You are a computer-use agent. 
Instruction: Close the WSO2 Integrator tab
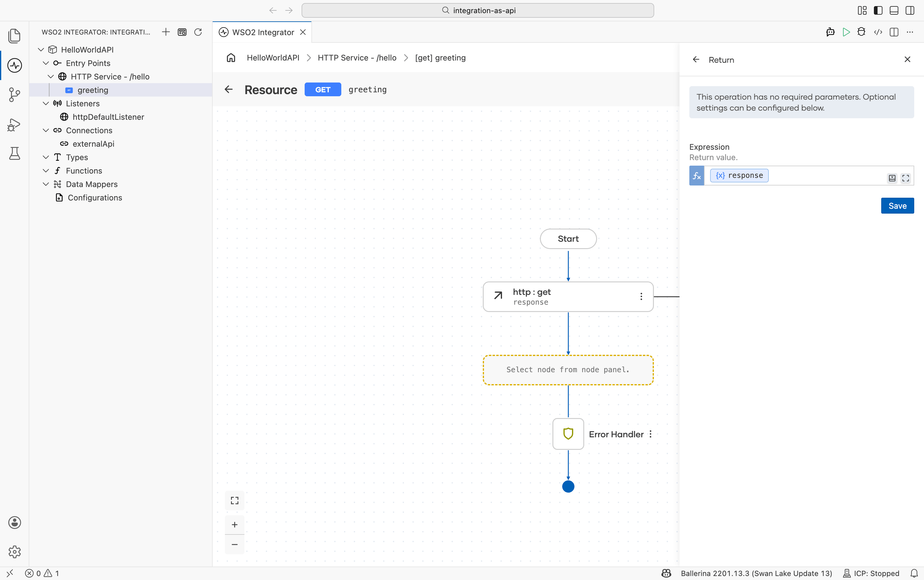point(303,32)
